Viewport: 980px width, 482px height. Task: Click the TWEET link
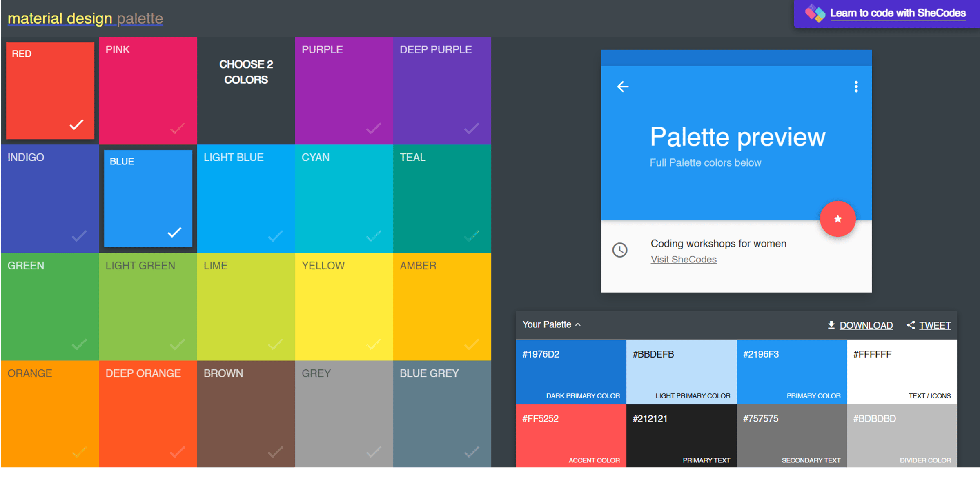(x=935, y=325)
